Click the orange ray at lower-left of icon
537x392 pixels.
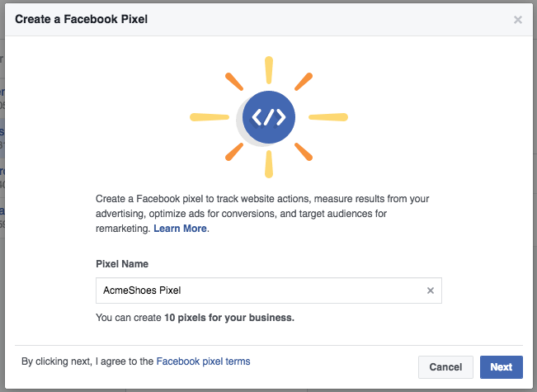pyautogui.click(x=234, y=152)
